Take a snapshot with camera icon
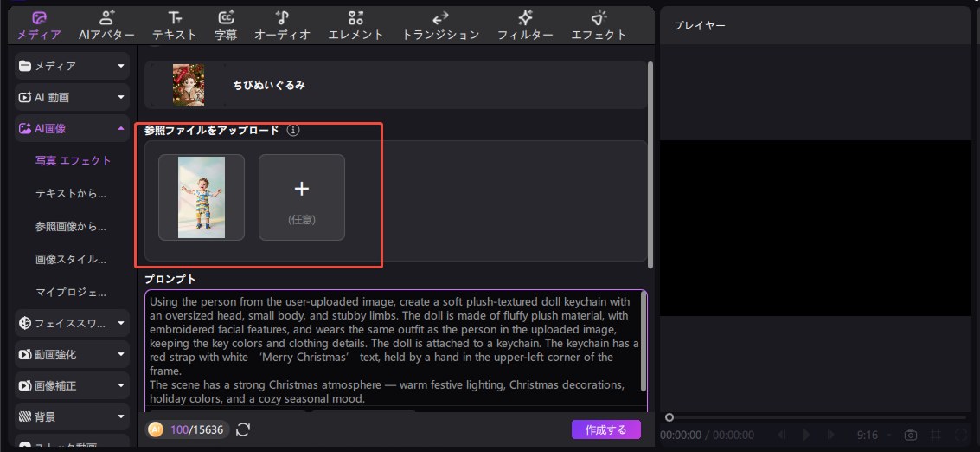Viewport: 980px width, 452px height. click(x=910, y=435)
